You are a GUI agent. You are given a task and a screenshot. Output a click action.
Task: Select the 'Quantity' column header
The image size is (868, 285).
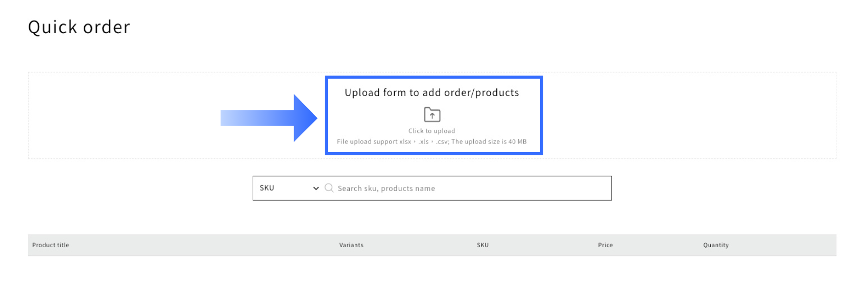715,245
